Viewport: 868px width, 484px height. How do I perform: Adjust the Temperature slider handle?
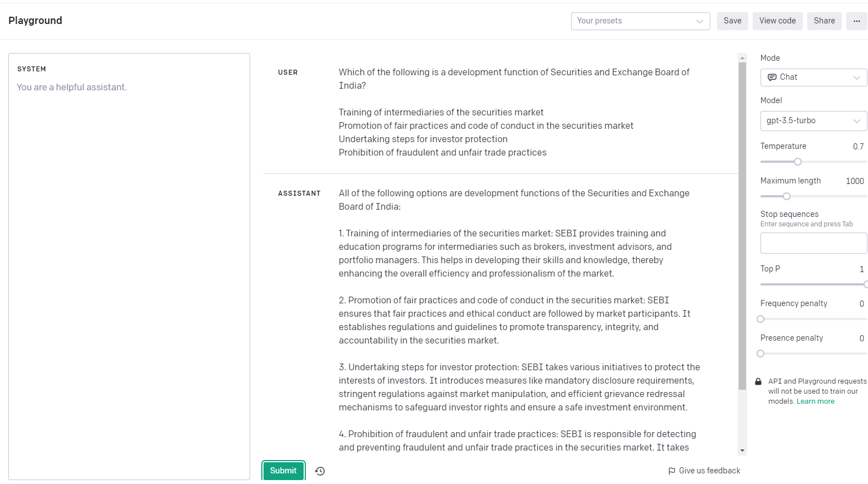[798, 162]
